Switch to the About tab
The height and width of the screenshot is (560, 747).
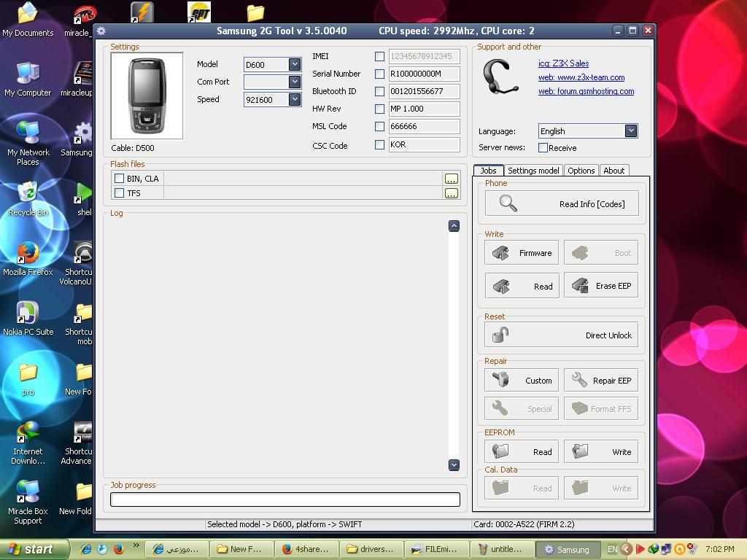[614, 171]
